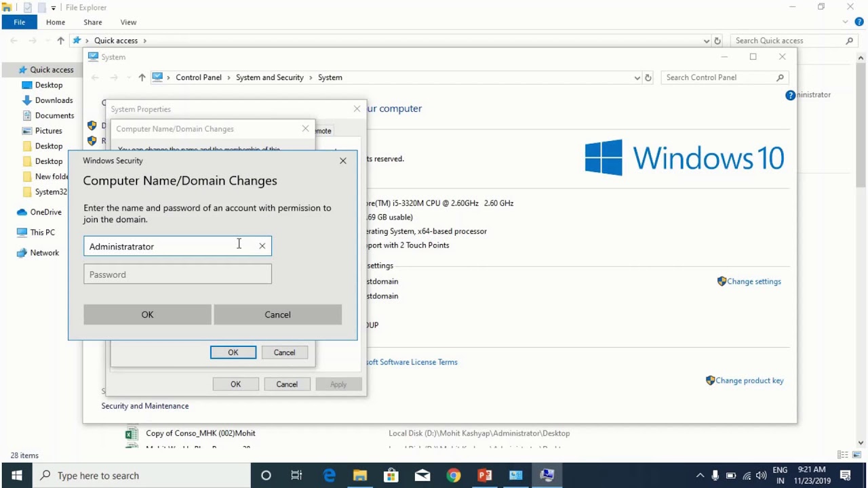Viewport: 868px width, 488px height.
Task: Open the Action Center notifications icon
Action: coord(846,475)
